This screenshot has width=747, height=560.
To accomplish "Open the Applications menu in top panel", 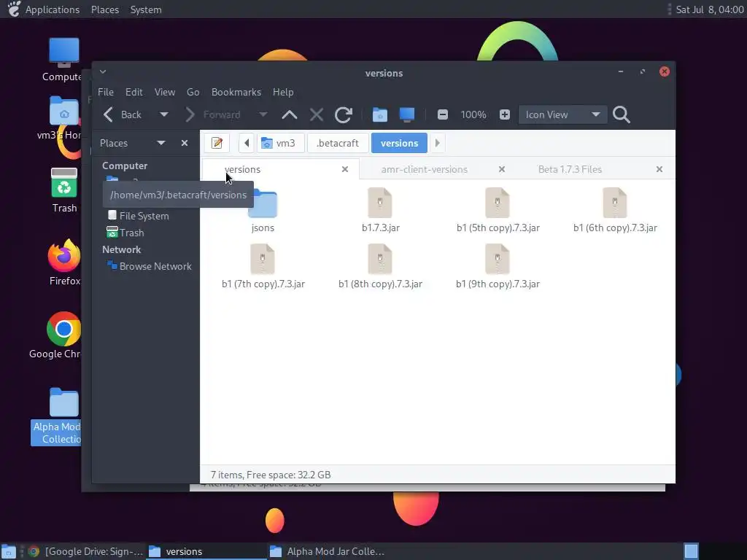I will 53,9.
